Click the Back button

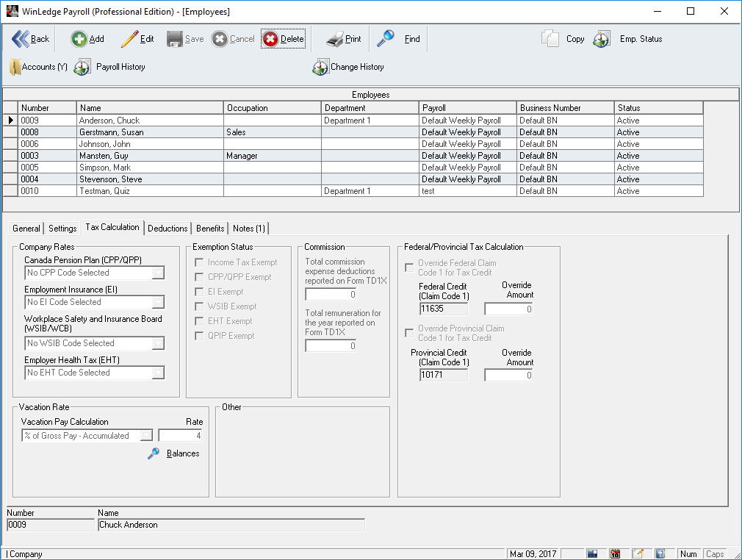pos(31,39)
